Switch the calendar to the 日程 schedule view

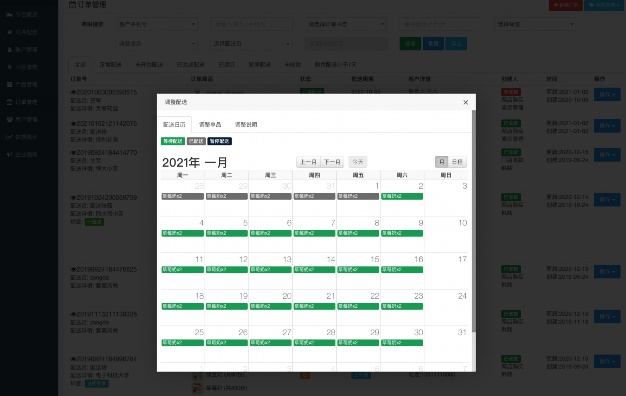457,162
